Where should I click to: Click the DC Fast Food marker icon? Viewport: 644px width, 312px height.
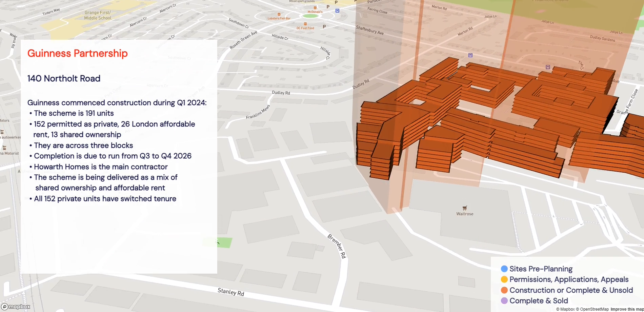(x=305, y=24)
